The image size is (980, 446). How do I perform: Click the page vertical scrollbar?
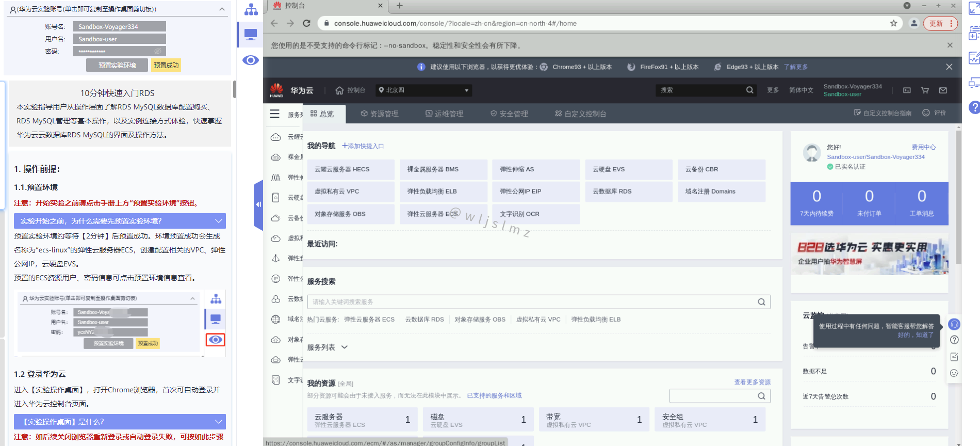[x=959, y=197]
